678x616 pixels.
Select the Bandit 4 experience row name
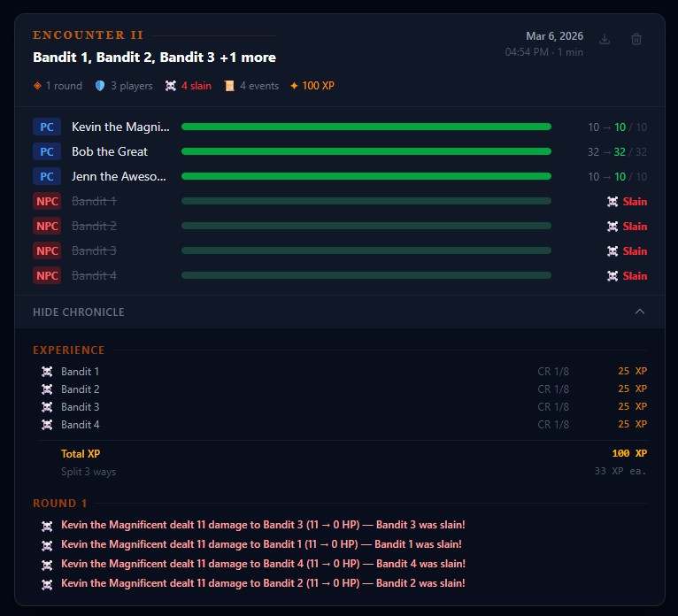tap(81, 425)
